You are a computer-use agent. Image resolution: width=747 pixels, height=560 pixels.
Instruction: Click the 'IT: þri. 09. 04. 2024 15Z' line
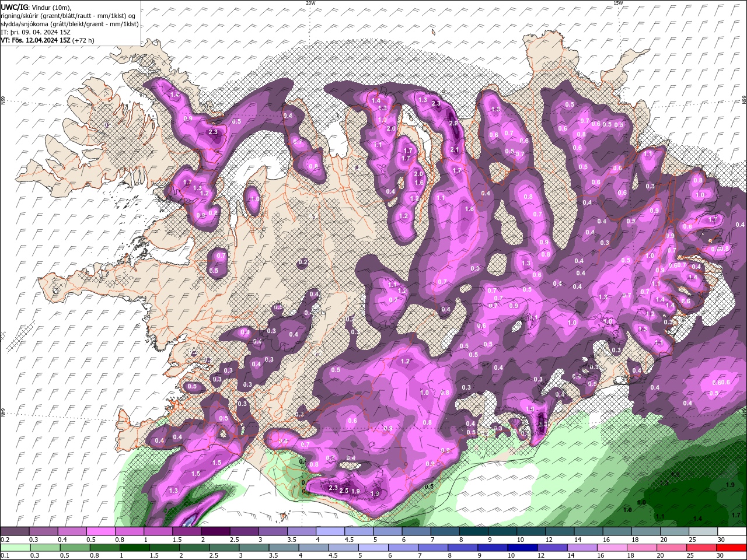pyautogui.click(x=36, y=32)
